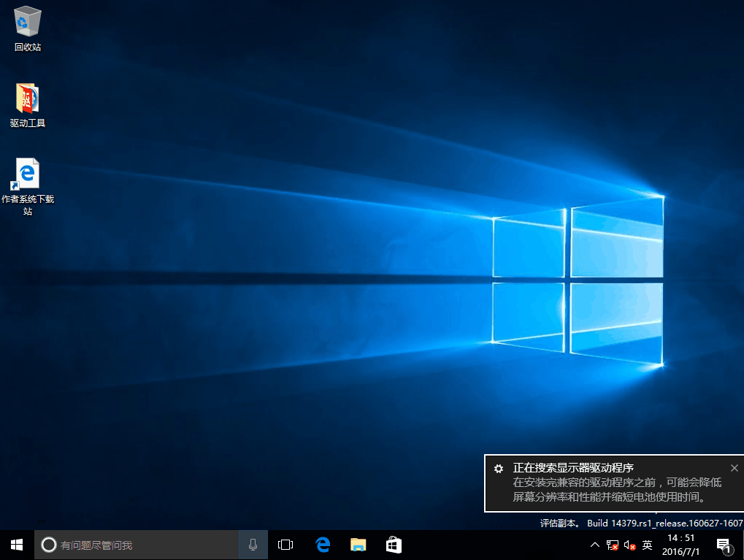Click the 正在搜索显示器驱动程序 notification title
The width and height of the screenshot is (744, 560).
pyautogui.click(x=572, y=468)
